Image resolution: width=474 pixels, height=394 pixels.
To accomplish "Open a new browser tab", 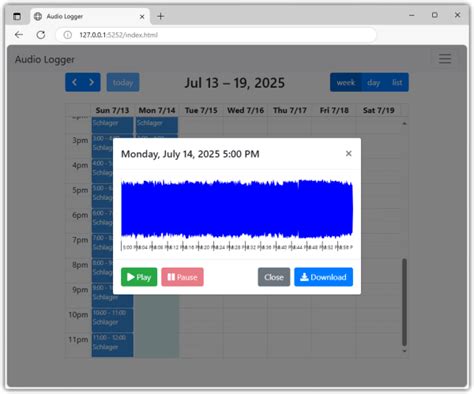I will 161,16.
